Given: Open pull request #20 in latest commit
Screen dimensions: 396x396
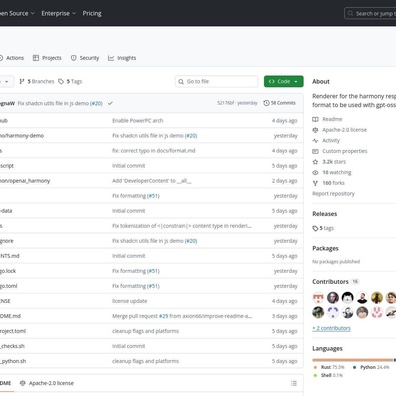Looking at the screenshot, I should [x=96, y=103].
